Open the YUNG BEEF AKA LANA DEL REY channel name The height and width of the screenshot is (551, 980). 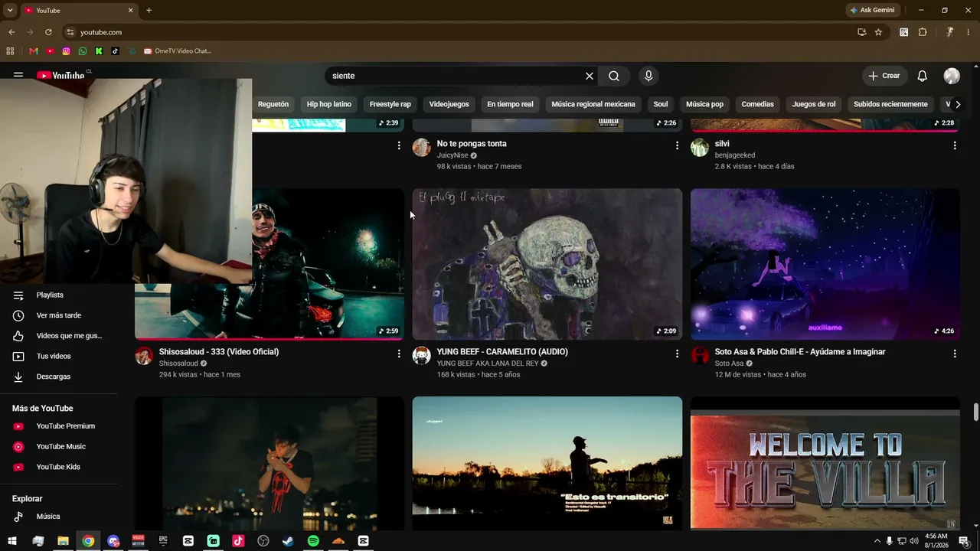pos(488,364)
